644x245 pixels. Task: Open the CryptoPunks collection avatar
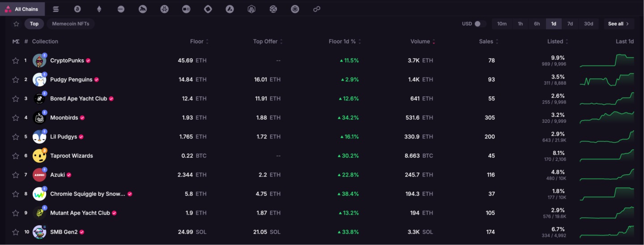pyautogui.click(x=39, y=60)
